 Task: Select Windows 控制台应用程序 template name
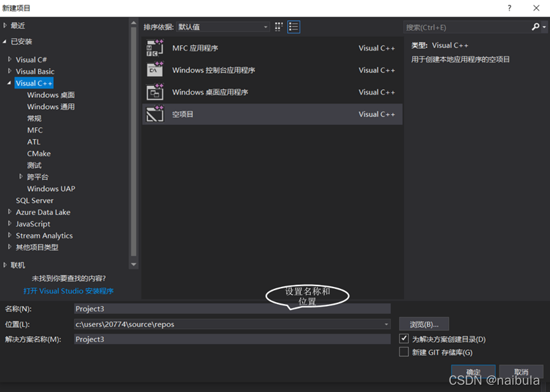pyautogui.click(x=214, y=70)
